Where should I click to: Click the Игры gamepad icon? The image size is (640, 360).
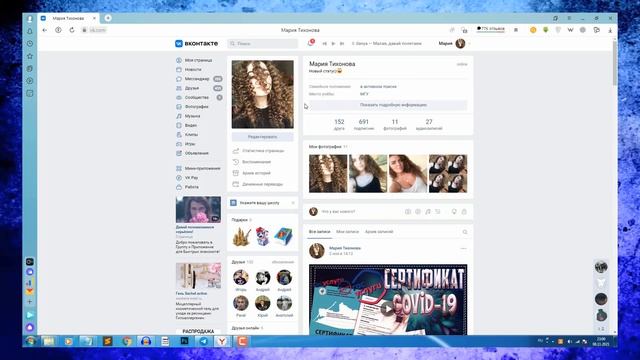[179, 144]
